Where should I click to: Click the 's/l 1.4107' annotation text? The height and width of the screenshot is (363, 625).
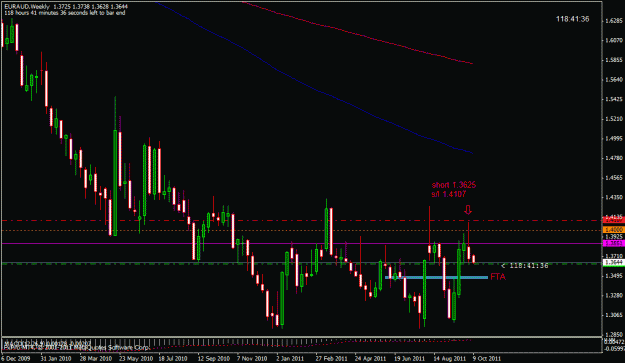pos(448,194)
